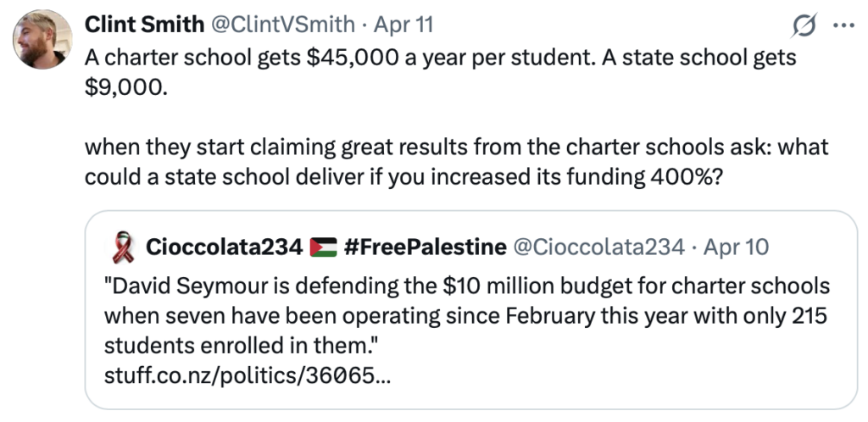The height and width of the screenshot is (422, 868).
Task: Open the Apr 10 quoted tweet date
Action: coord(737,247)
